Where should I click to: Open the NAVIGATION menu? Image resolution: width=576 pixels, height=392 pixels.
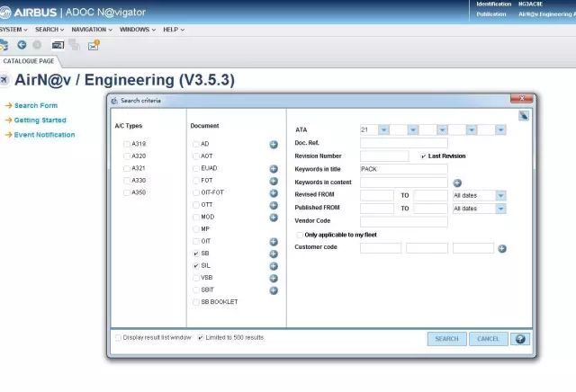click(92, 30)
